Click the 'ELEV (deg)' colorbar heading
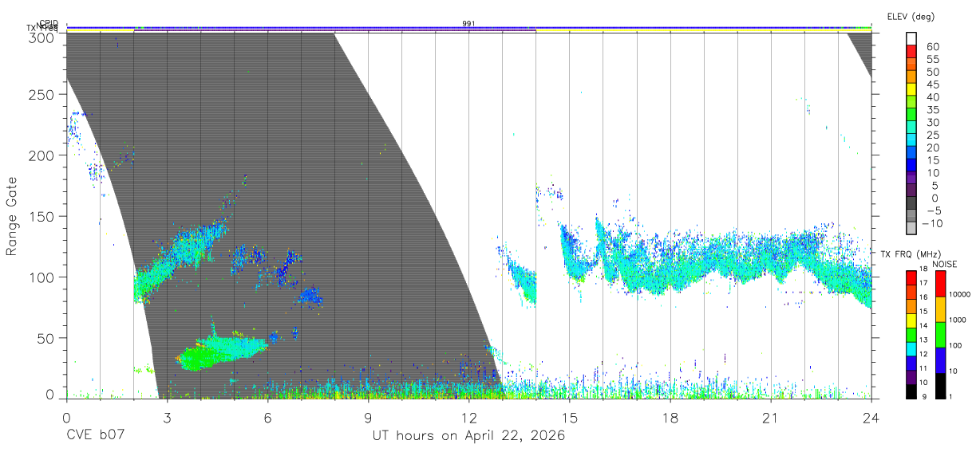The image size is (980, 452). 911,17
